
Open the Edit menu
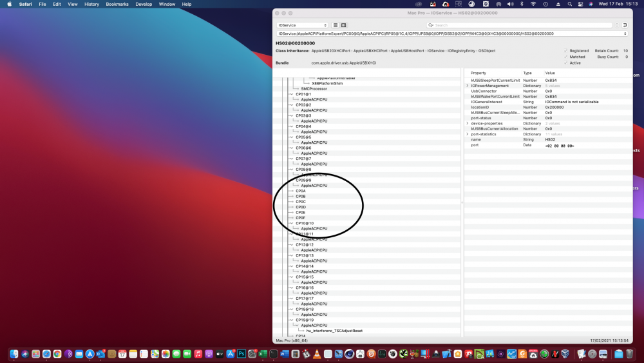pos(57,4)
